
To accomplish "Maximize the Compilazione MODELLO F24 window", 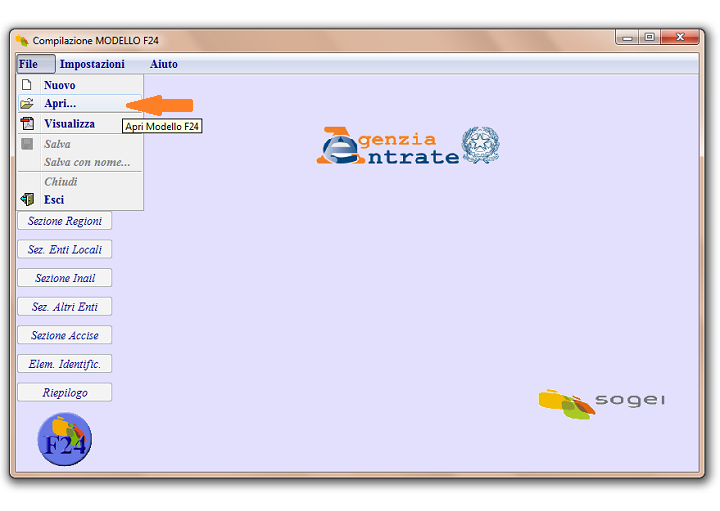I will pos(649,38).
